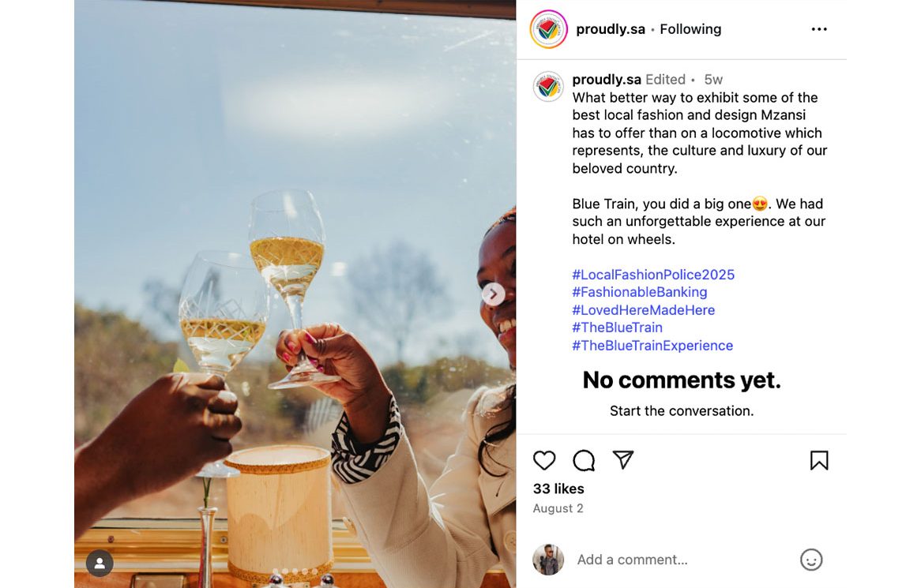
Task: Click proudly.sa avatar beside the caption
Action: [548, 86]
